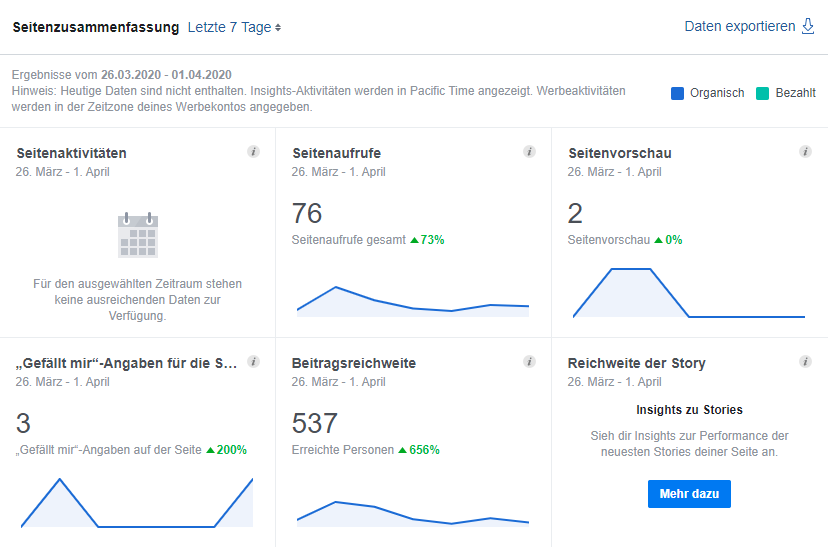Click the calendar icon in Seitenaktivitäten
The image size is (828, 547).
138,235
